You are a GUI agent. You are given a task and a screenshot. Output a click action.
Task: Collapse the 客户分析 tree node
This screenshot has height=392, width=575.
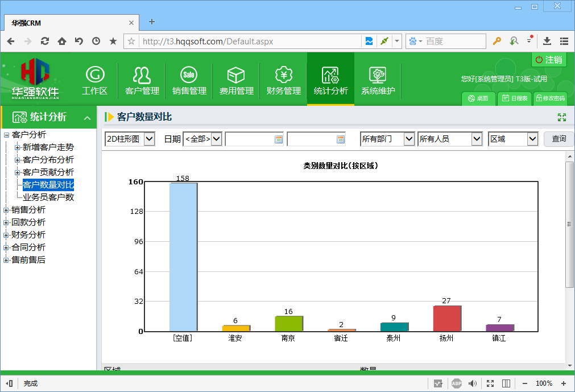tap(6, 135)
